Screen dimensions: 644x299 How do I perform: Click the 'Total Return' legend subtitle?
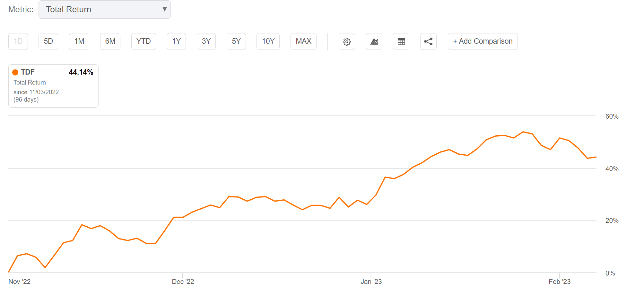point(30,83)
